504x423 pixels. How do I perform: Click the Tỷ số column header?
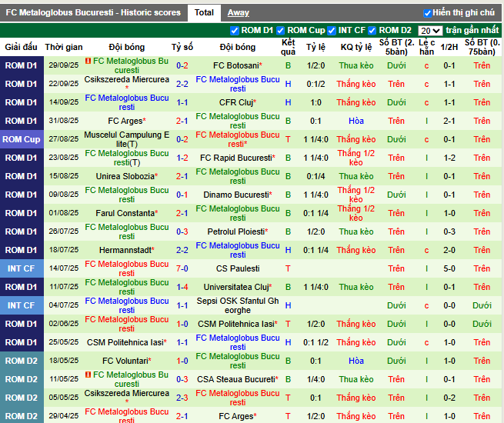click(x=182, y=47)
